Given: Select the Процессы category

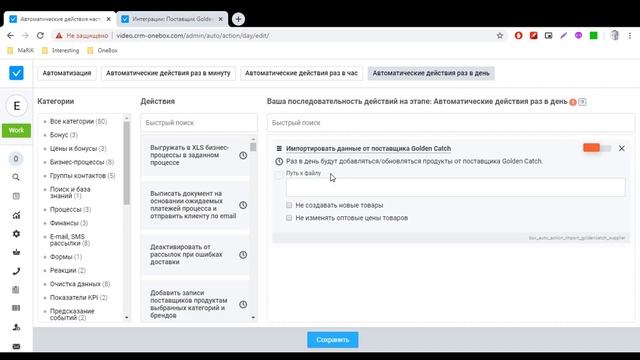Looking at the screenshot, I should (x=70, y=209).
